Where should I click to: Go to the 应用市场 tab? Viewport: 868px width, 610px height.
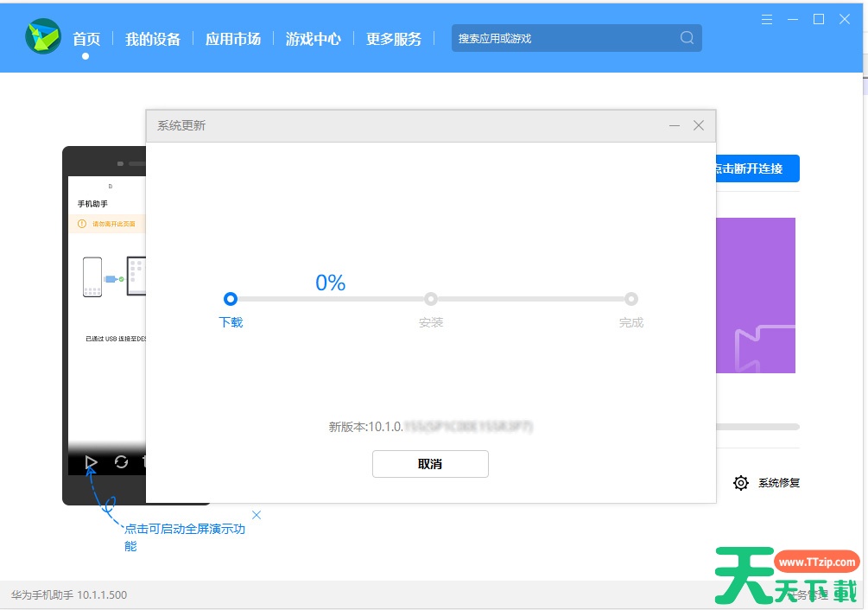(233, 39)
